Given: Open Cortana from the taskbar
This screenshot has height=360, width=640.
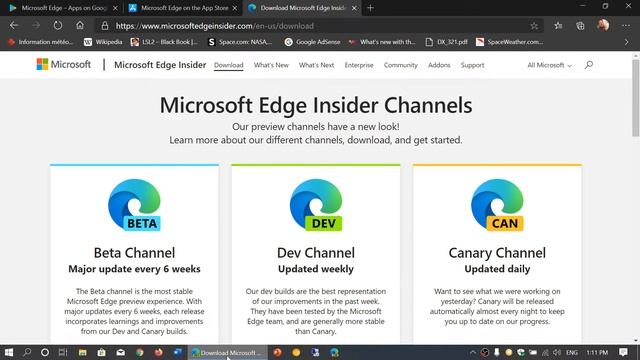Looking at the screenshot, I should 45,352.
